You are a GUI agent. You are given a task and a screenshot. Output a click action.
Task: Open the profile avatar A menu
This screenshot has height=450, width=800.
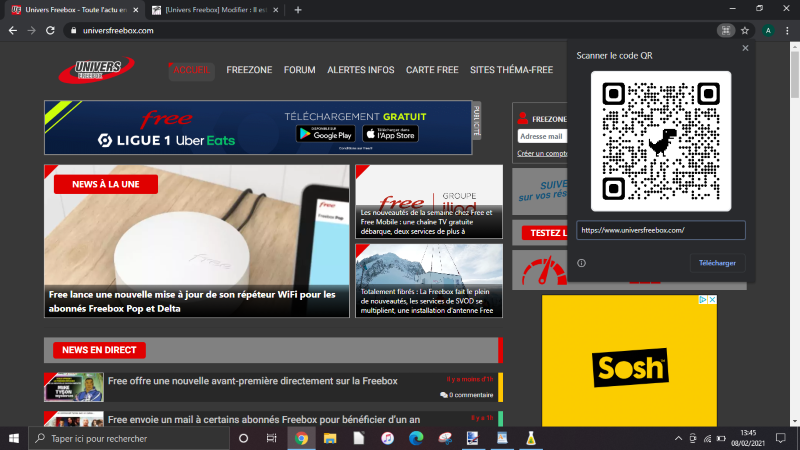click(768, 31)
